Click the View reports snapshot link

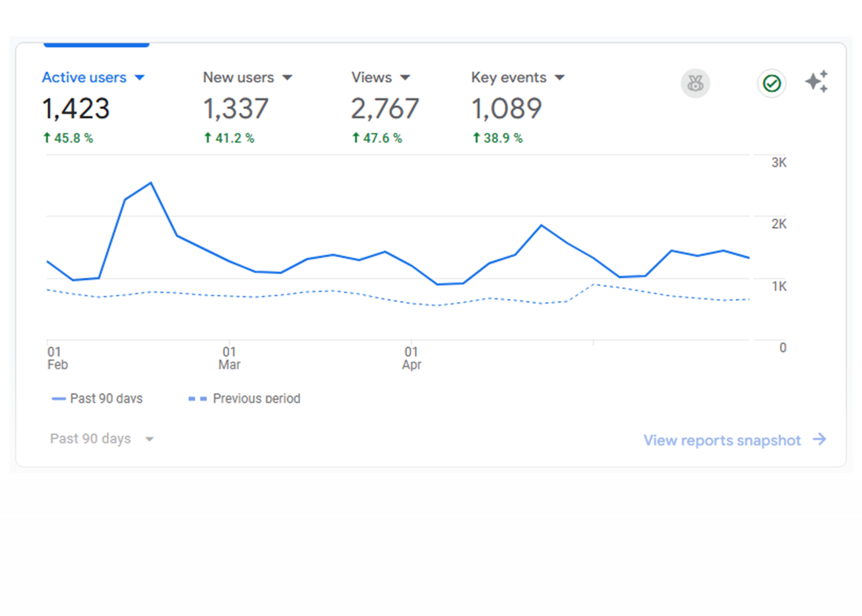(x=722, y=440)
